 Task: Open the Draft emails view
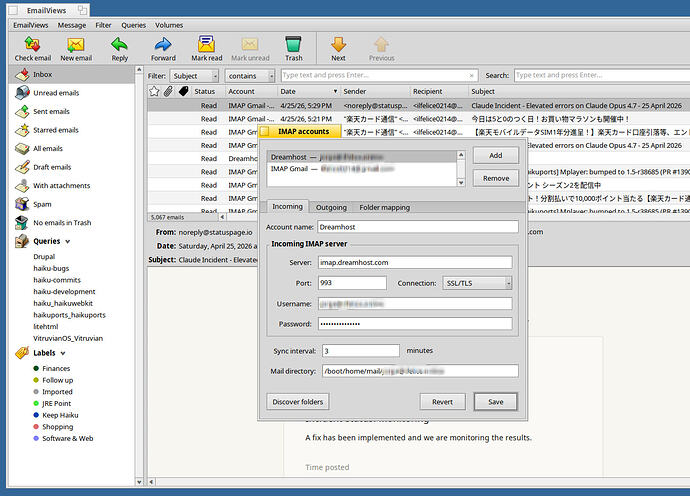pos(71,167)
